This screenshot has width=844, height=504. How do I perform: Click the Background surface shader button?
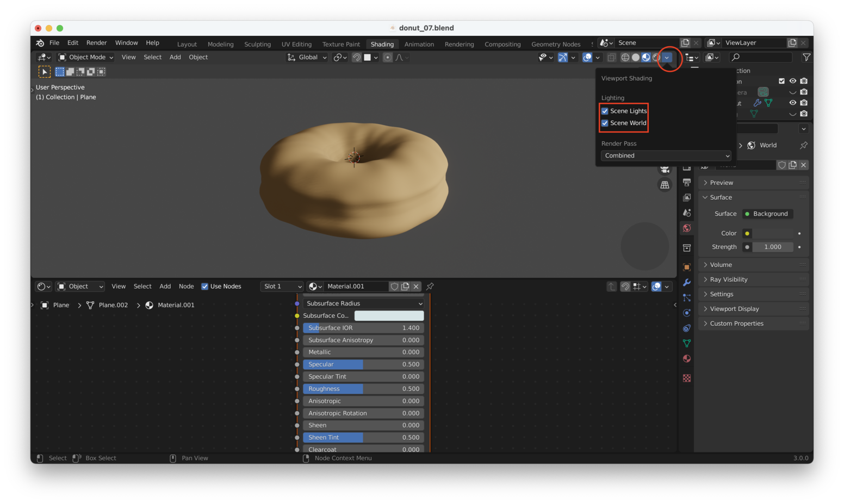pos(767,214)
